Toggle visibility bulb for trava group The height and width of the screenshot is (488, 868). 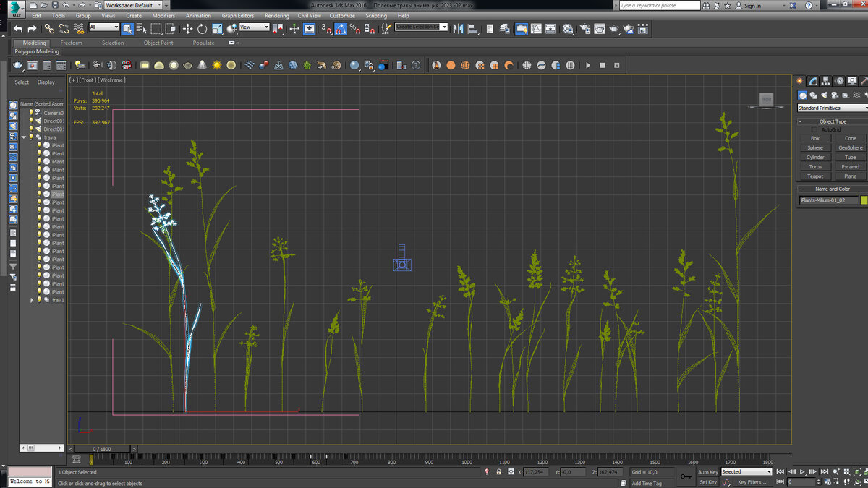(30, 137)
